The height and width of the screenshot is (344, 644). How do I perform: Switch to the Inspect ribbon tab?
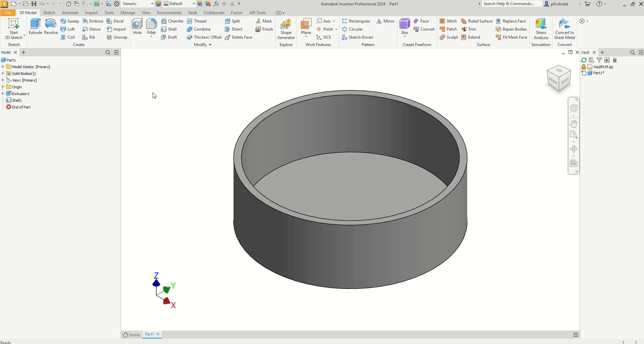[91, 13]
